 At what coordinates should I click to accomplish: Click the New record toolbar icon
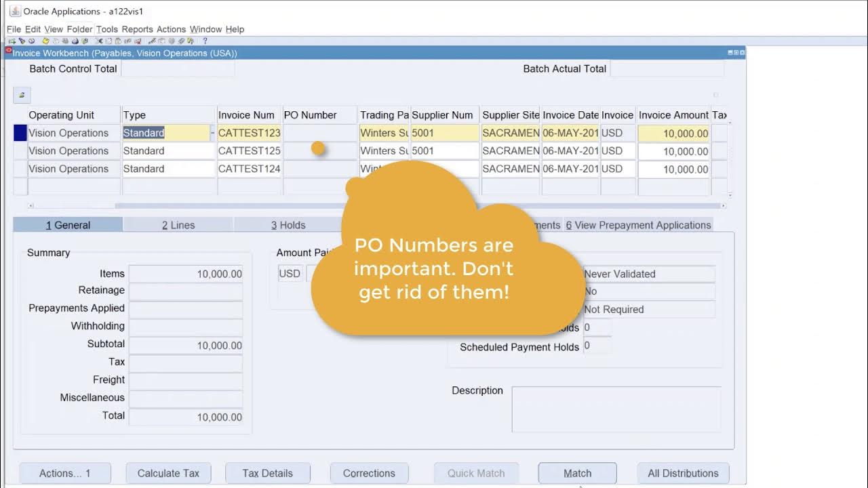point(12,41)
